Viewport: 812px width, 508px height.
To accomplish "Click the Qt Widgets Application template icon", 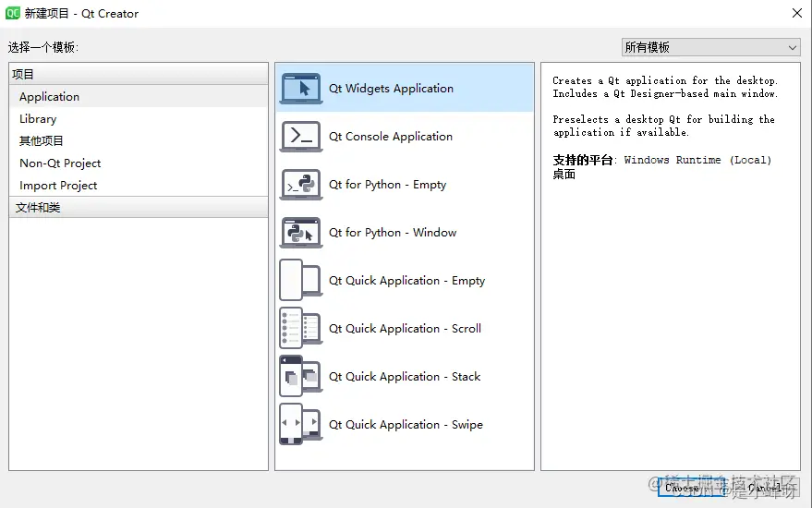I will 301,89.
